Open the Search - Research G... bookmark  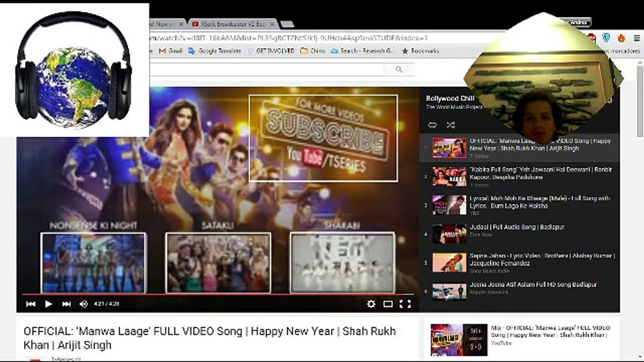[x=363, y=51]
